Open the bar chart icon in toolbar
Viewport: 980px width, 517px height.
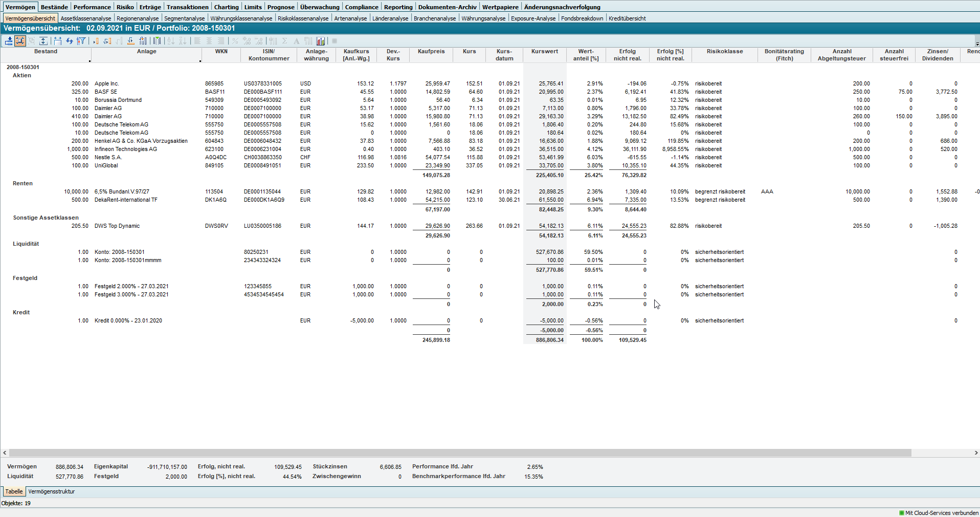click(321, 41)
